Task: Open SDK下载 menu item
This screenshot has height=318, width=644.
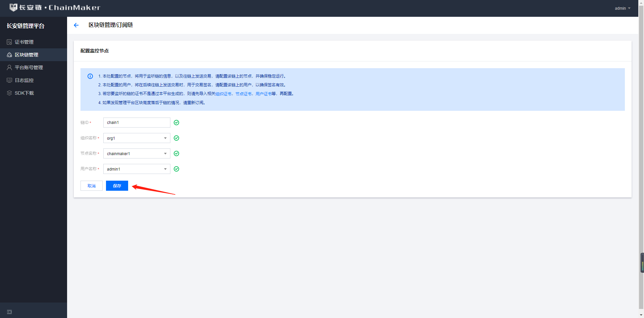Action: pyautogui.click(x=34, y=93)
